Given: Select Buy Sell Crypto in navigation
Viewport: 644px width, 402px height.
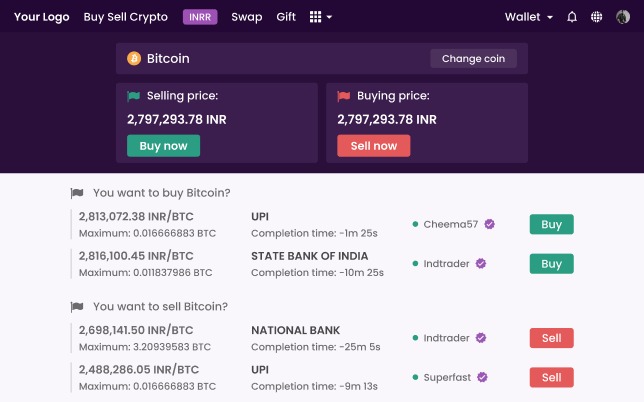Looking at the screenshot, I should click(x=126, y=17).
